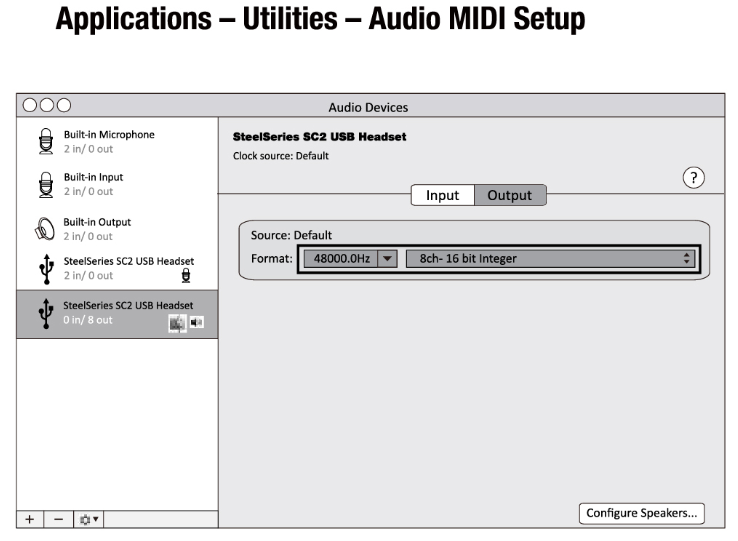The width and height of the screenshot is (738, 541).
Task: Switch to the Output tab
Action: (x=510, y=195)
